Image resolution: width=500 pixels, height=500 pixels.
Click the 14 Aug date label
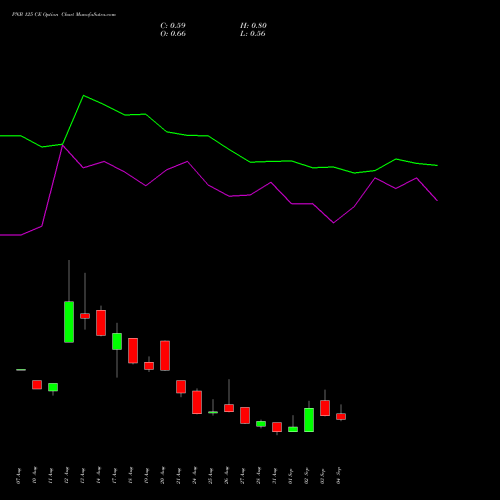pos(99,476)
